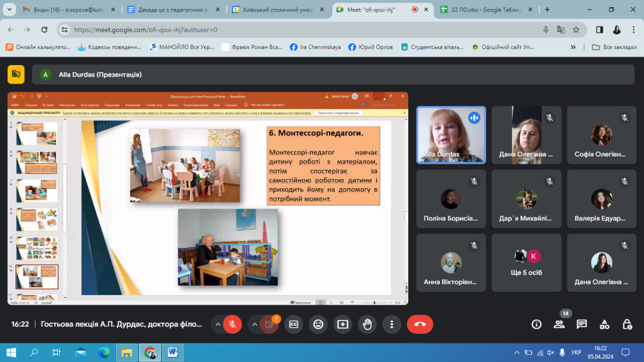Open Word from the Windows taskbar
The image size is (644, 362).
click(173, 352)
